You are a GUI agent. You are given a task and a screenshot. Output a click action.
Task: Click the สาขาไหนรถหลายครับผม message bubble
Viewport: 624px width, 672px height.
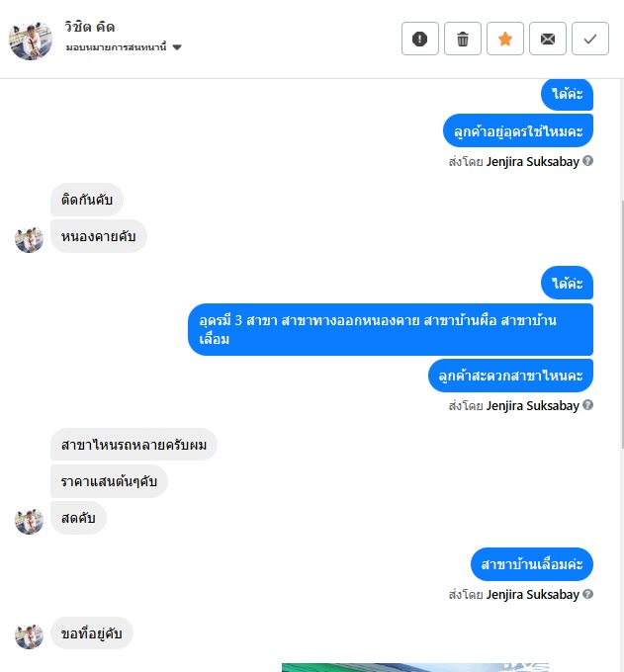[x=134, y=445]
